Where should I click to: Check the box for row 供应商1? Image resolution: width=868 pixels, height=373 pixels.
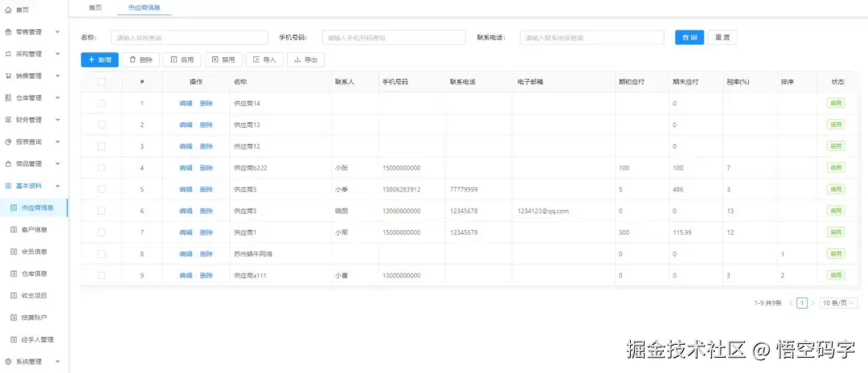101,232
